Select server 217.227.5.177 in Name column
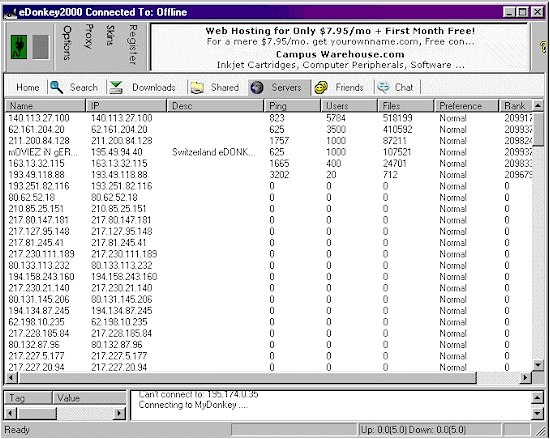Viewport: 550px width, 439px height. coord(36,356)
